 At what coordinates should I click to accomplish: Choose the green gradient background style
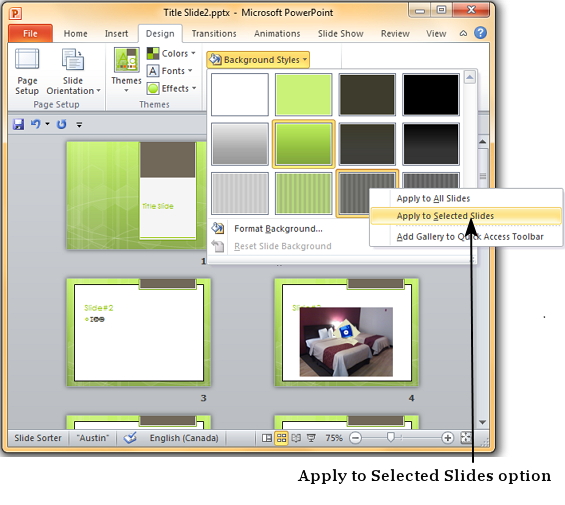click(303, 144)
